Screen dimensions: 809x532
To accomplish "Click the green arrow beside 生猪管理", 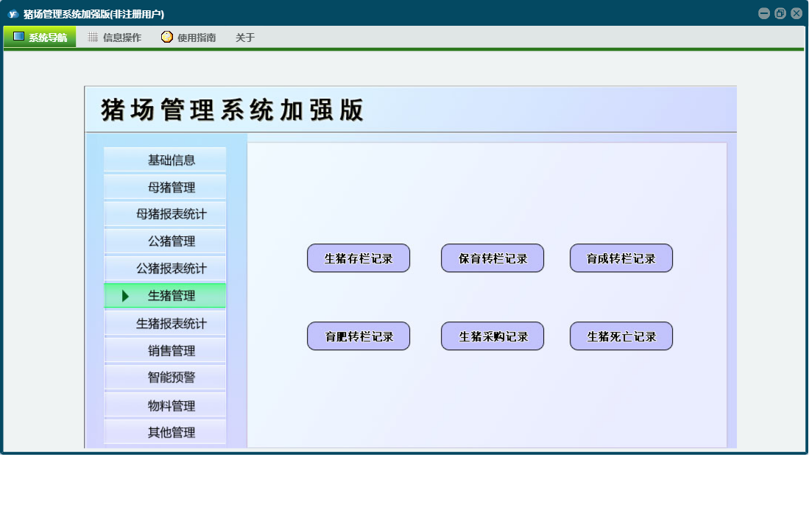I will 125,296.
